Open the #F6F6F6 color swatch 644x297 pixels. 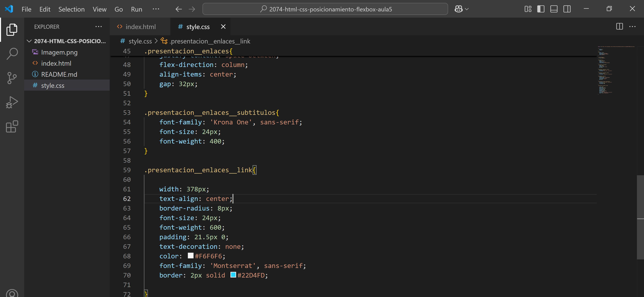click(x=191, y=256)
